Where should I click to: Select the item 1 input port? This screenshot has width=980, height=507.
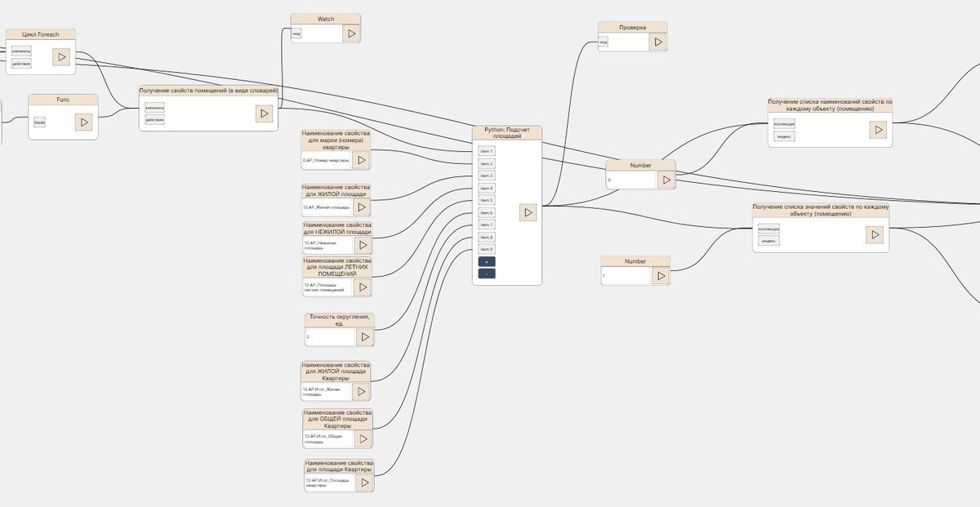point(486,152)
